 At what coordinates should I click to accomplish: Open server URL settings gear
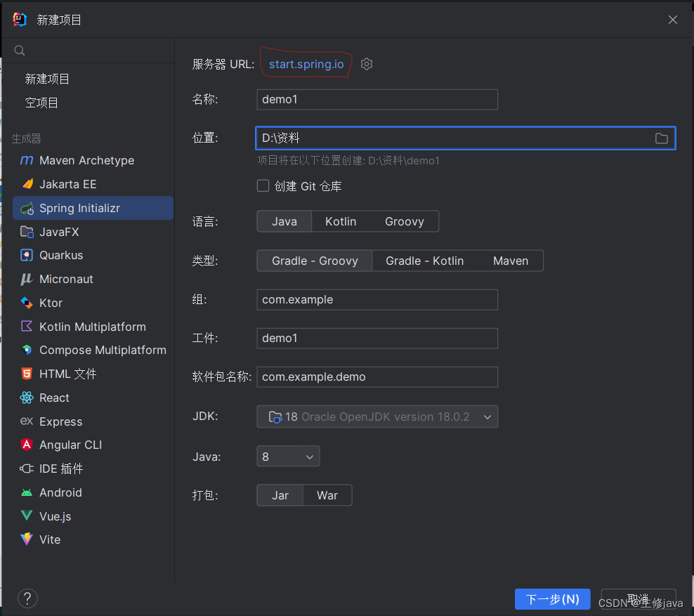point(367,64)
